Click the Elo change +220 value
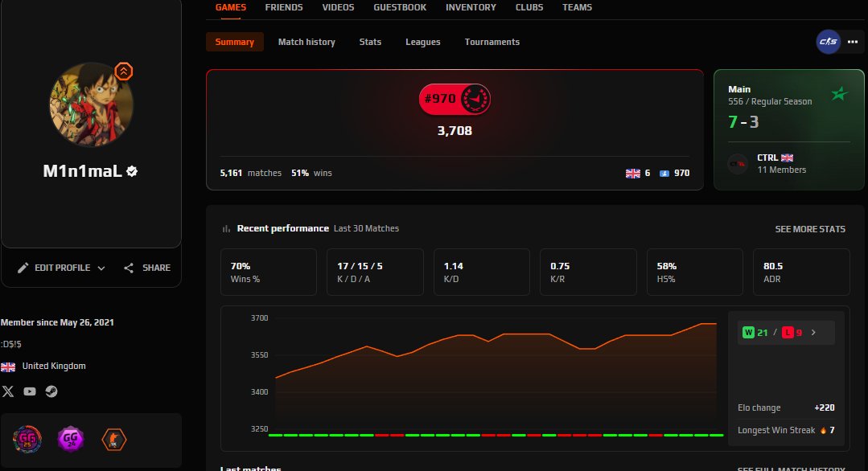This screenshot has height=471, width=868. tap(825, 408)
